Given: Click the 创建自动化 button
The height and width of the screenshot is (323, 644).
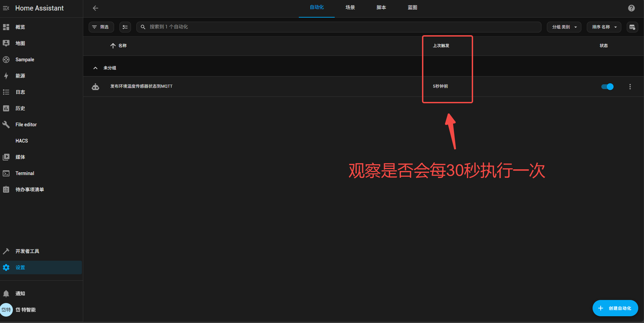Looking at the screenshot, I should 615,308.
